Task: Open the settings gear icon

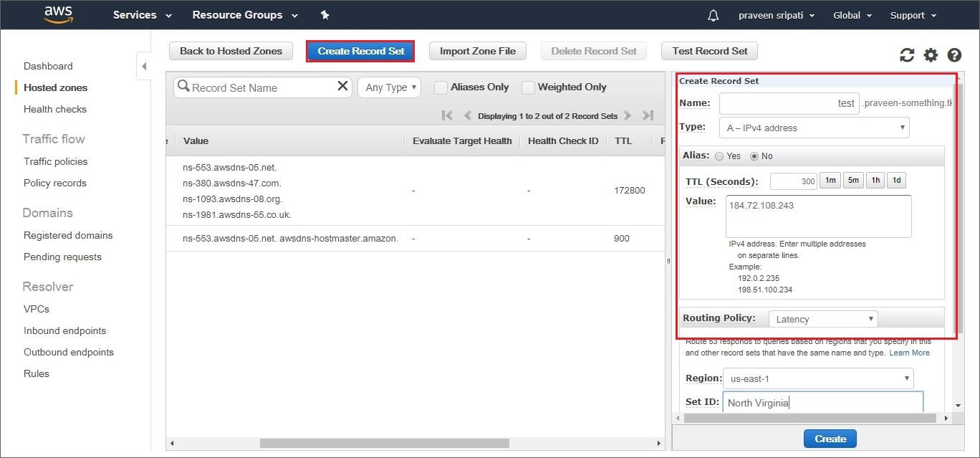Action: click(x=931, y=55)
